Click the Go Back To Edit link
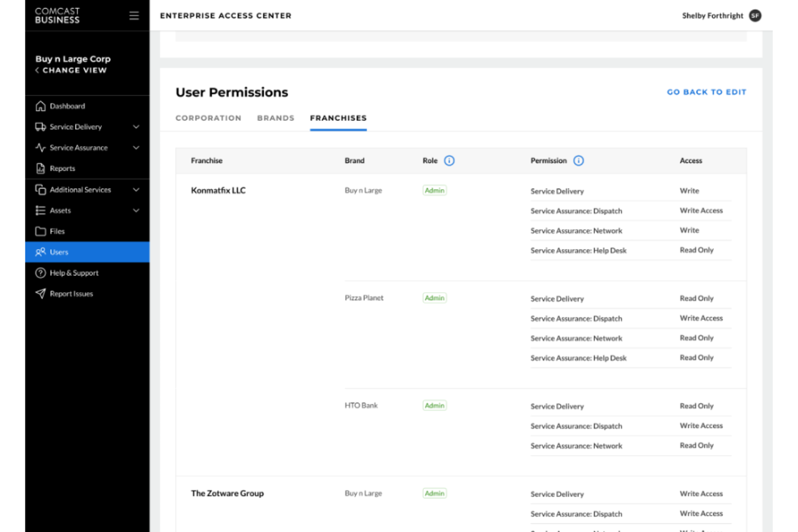 [706, 92]
